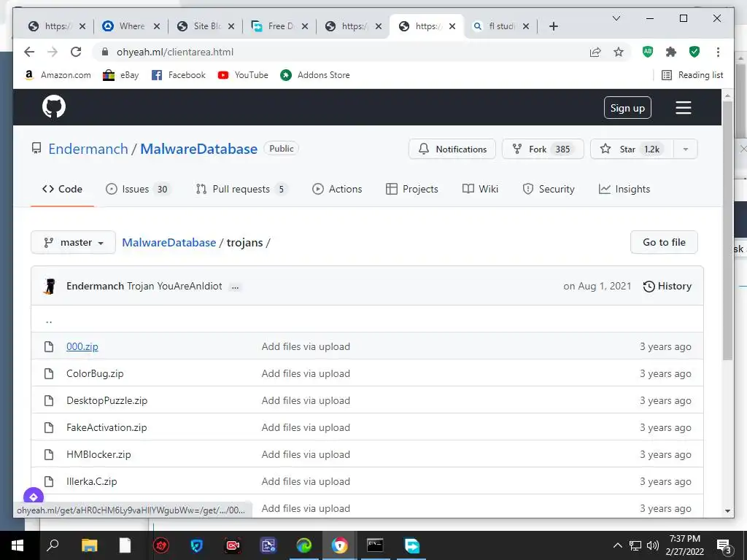Open the AdBlock extension icon

point(648,52)
